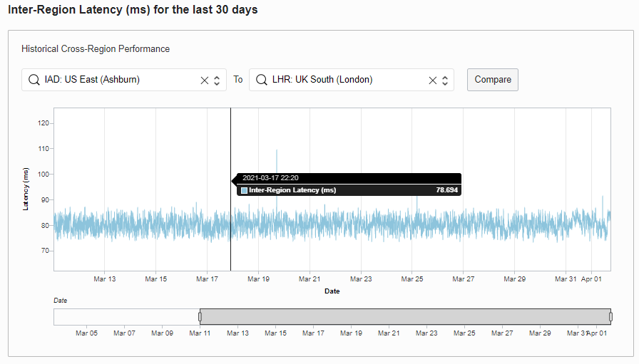Click the unselected white area of range overview
Screen dimensions: 639x364
click(126, 317)
